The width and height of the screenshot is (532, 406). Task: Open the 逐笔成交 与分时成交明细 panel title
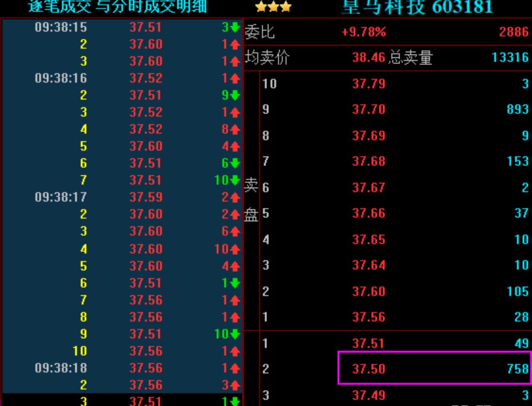[x=117, y=7]
